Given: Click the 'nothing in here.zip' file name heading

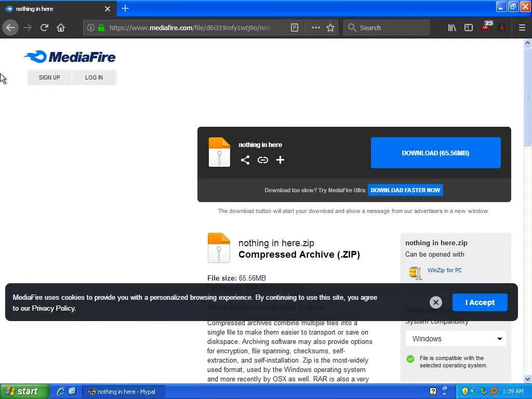Looking at the screenshot, I should tap(276, 243).
